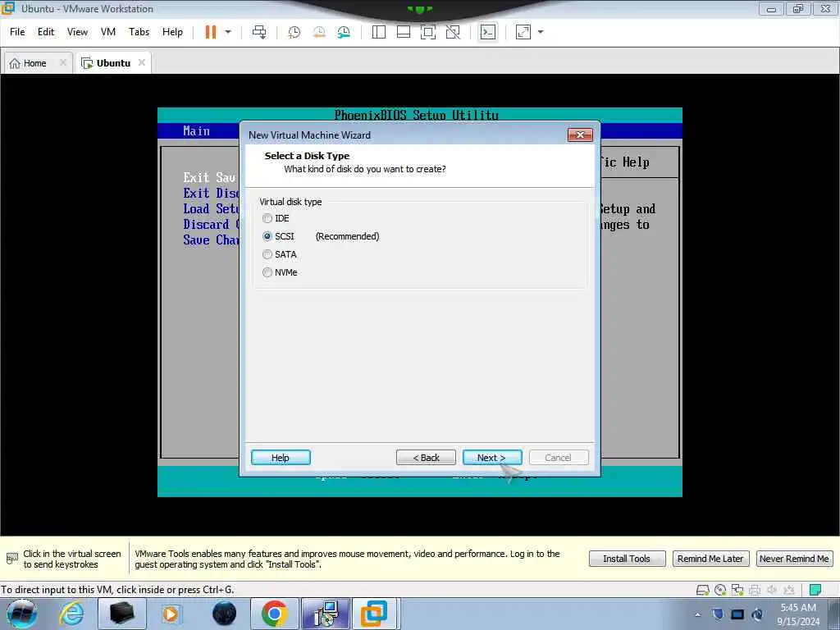This screenshot has height=630, width=840.
Task: Open the File menu
Action: click(17, 32)
